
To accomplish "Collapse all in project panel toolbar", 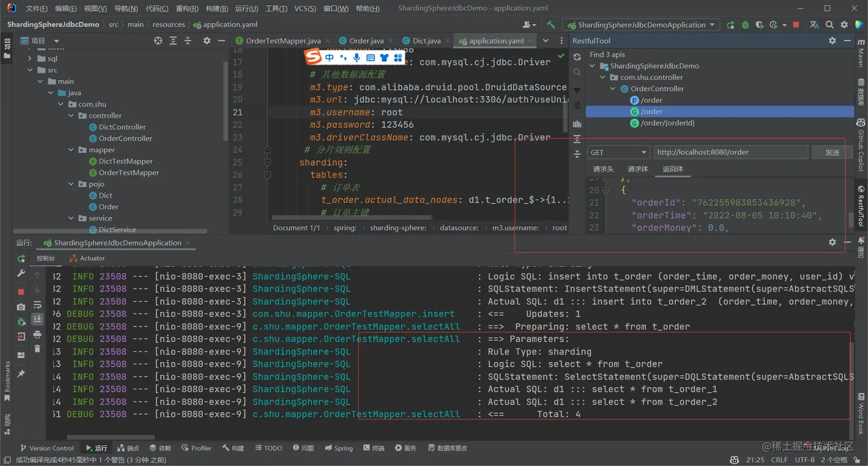I will pyautogui.click(x=188, y=41).
